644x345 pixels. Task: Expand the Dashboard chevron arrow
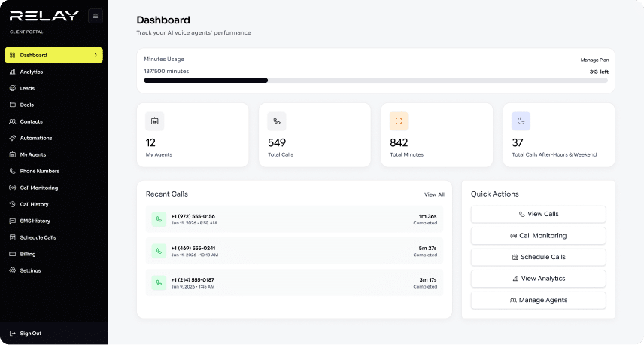(96, 55)
